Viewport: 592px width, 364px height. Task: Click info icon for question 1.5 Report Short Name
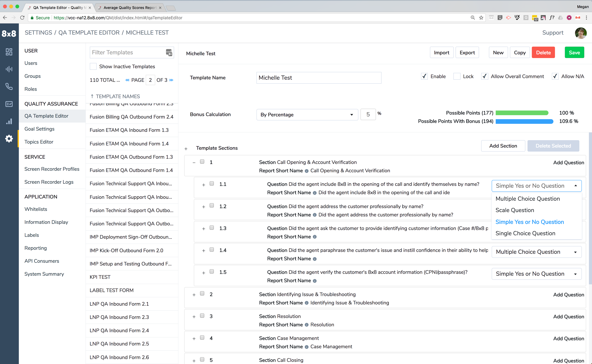(x=315, y=281)
